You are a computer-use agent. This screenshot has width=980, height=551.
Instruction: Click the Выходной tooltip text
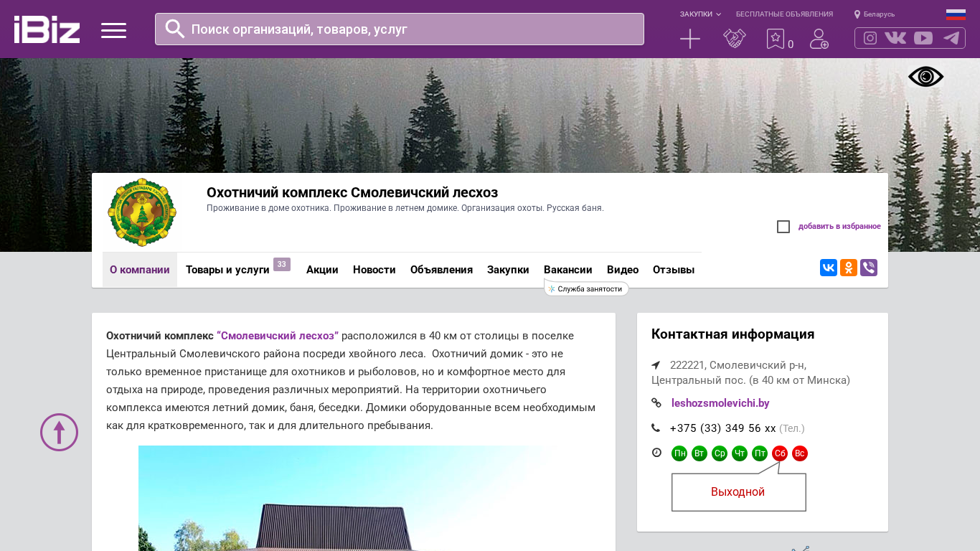pyautogui.click(x=738, y=492)
